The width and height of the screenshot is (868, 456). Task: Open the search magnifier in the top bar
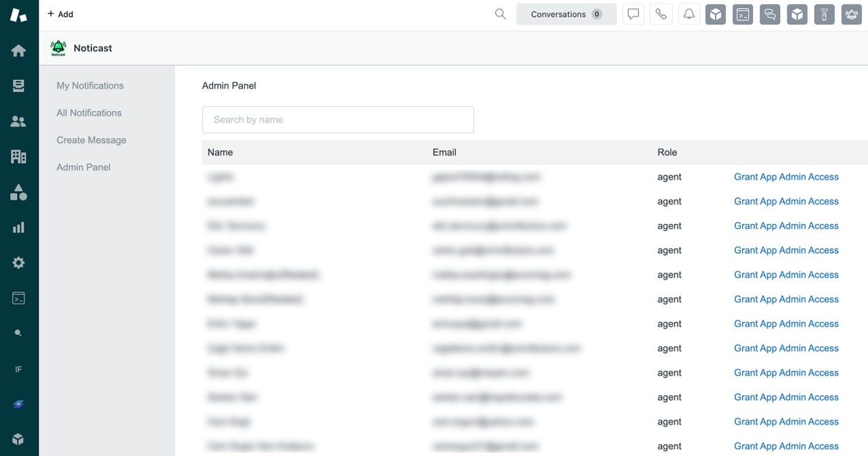coord(500,14)
